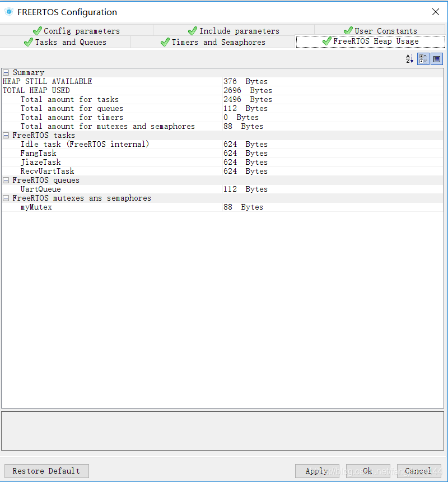The image size is (448, 482).
Task: Select the HEAP STILL AVAILABLE row
Action: (222, 81)
